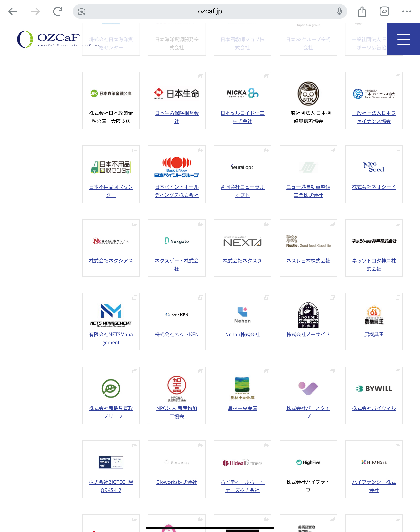Click the external-link icon on NeoSeed card
Screen dimensions: 420x532
398,150
